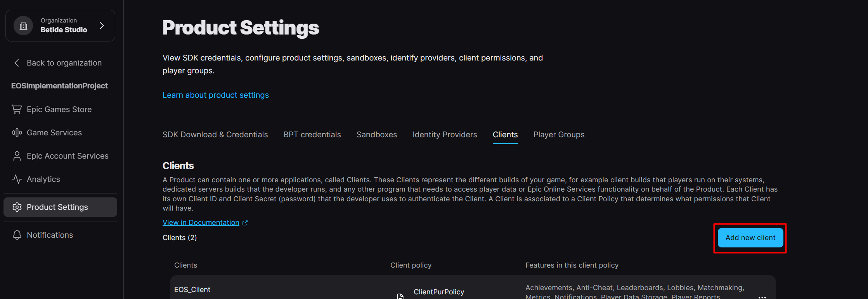Click the Game Services icon

(17, 133)
